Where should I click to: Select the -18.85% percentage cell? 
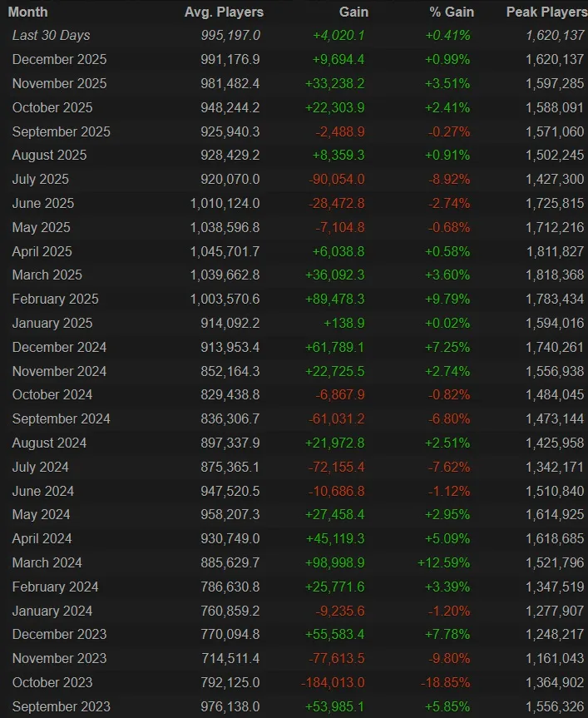(x=445, y=682)
